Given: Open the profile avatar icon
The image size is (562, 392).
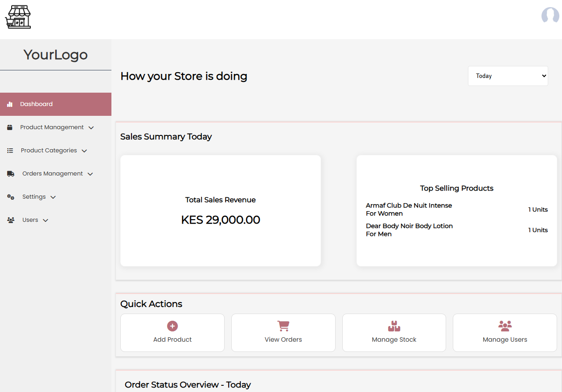Looking at the screenshot, I should (x=550, y=16).
